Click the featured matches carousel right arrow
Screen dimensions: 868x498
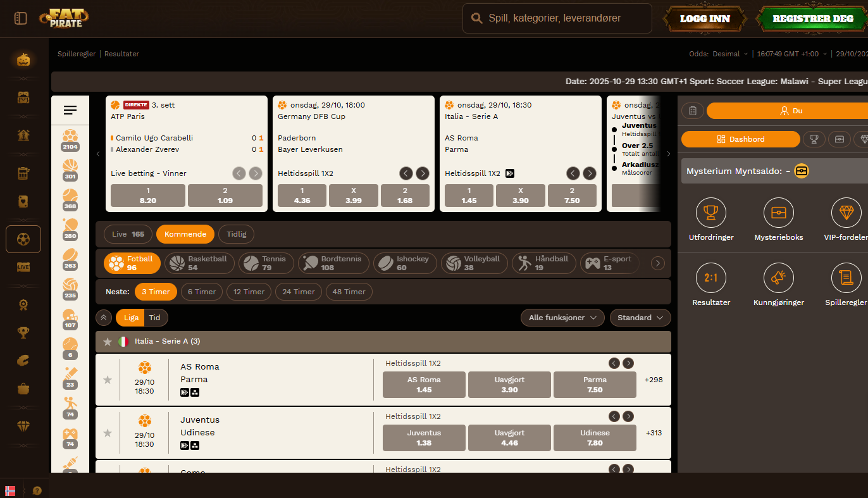669,154
